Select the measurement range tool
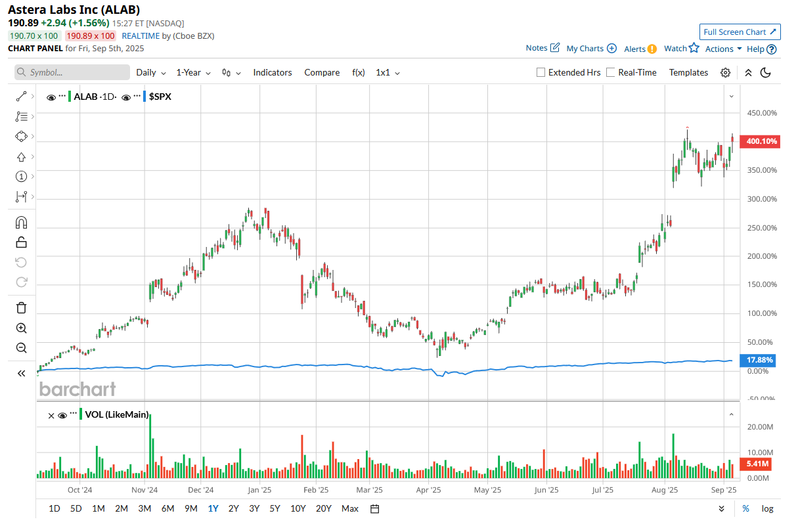This screenshot has width=798, height=532. click(x=21, y=196)
